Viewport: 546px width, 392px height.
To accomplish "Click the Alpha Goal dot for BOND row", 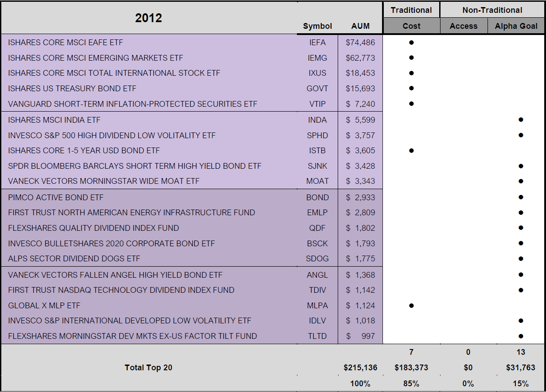I will (521, 197).
